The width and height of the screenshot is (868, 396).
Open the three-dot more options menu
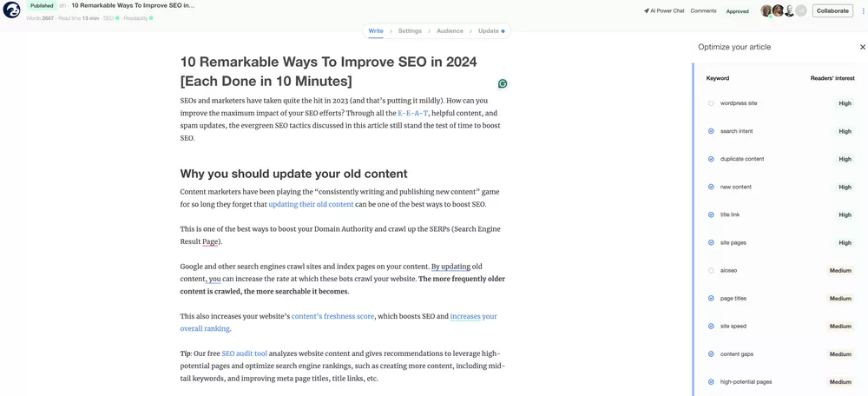(x=863, y=11)
